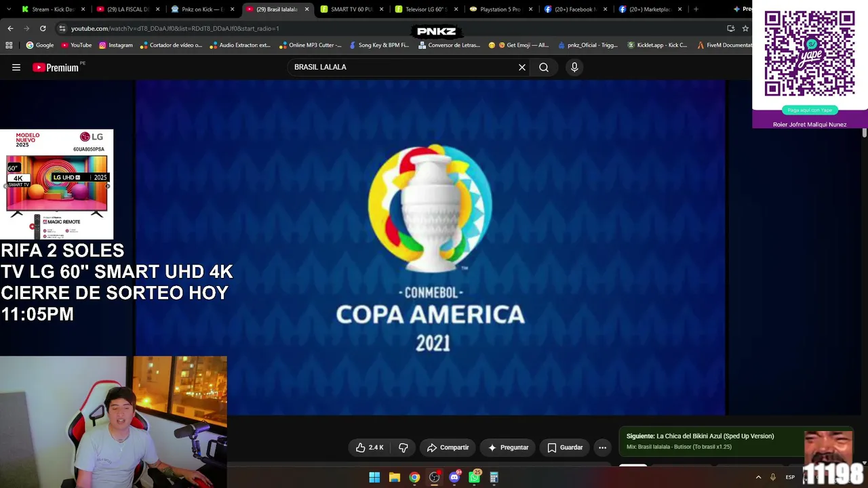Open the Google bookmark
The image size is (868, 488).
click(x=40, y=45)
